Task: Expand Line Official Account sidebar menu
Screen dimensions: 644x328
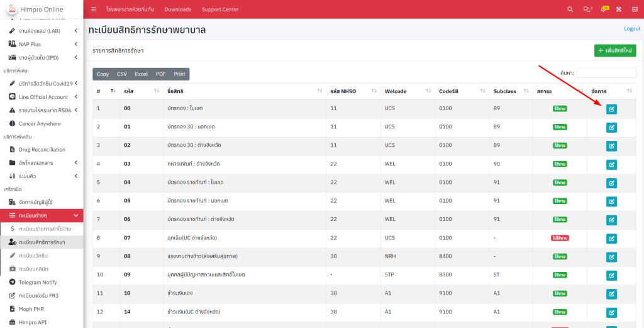Action: (42, 97)
